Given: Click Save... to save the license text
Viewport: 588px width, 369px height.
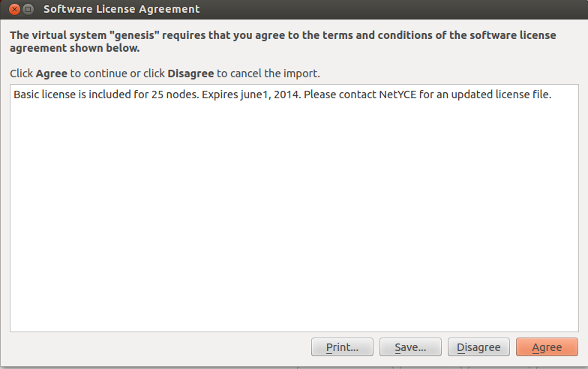Looking at the screenshot, I should [x=409, y=347].
